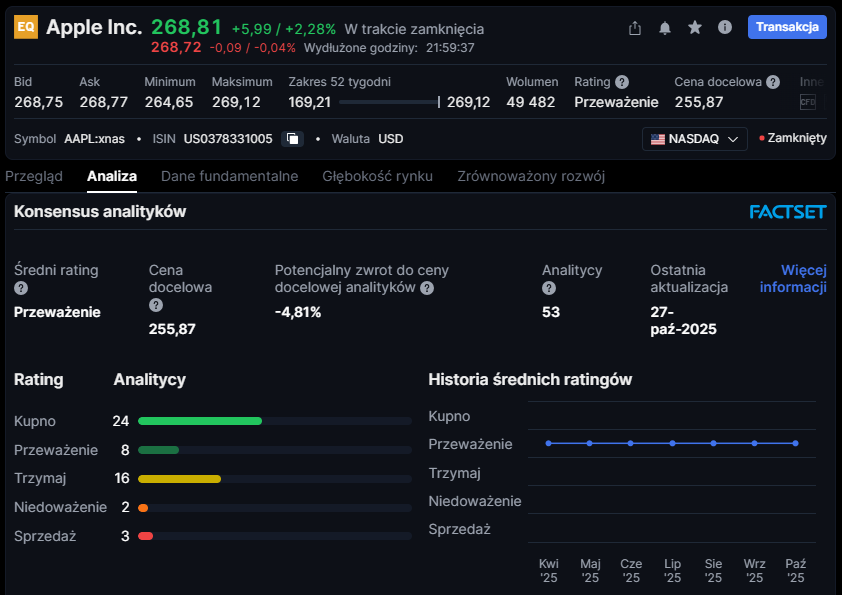The height and width of the screenshot is (595, 842).
Task: Expand the NASDAQ exchange dropdown
Action: pos(695,139)
